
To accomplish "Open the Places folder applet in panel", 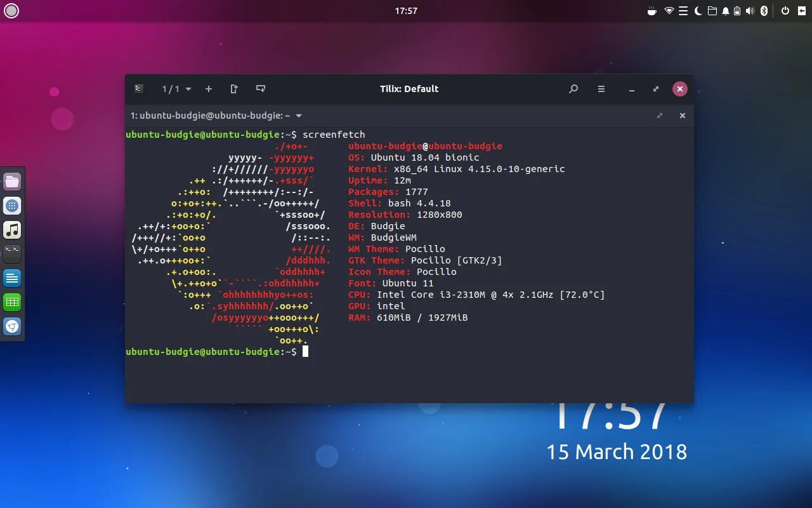I will pyautogui.click(x=712, y=11).
